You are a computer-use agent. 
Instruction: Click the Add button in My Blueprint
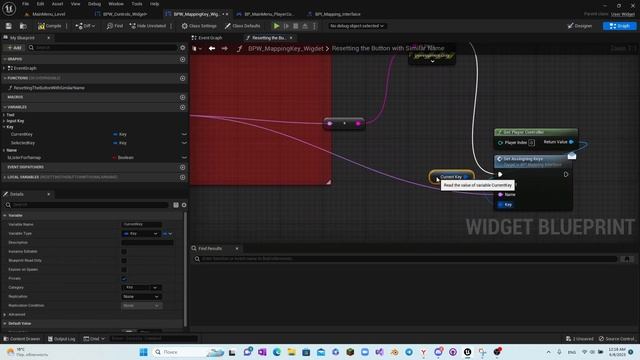[14, 48]
